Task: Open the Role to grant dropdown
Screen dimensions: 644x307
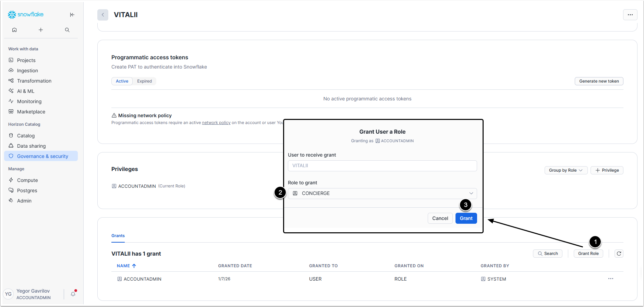Action: (x=382, y=194)
